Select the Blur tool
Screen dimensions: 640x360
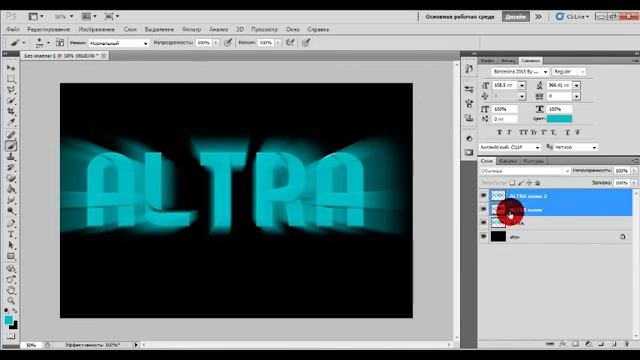11,200
